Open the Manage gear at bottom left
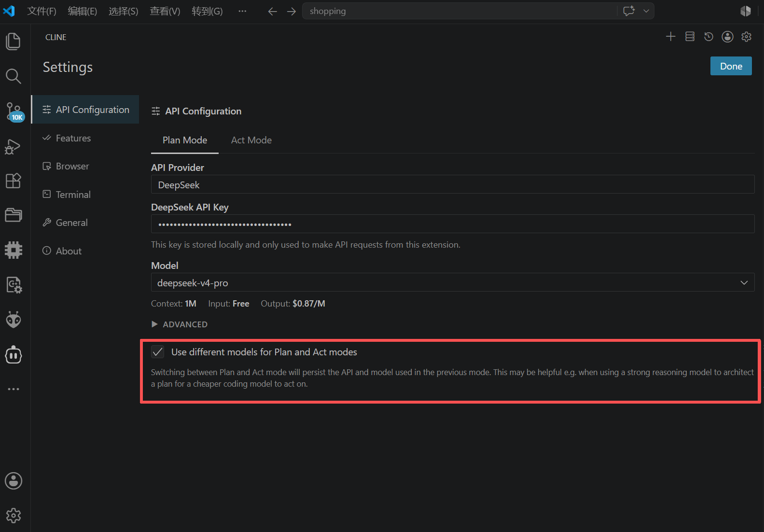 (x=14, y=516)
